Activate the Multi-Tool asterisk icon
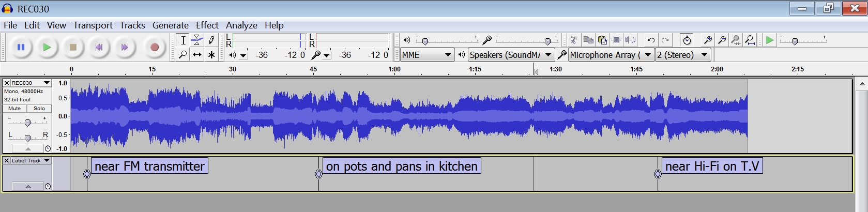The image size is (868, 212). (x=211, y=55)
